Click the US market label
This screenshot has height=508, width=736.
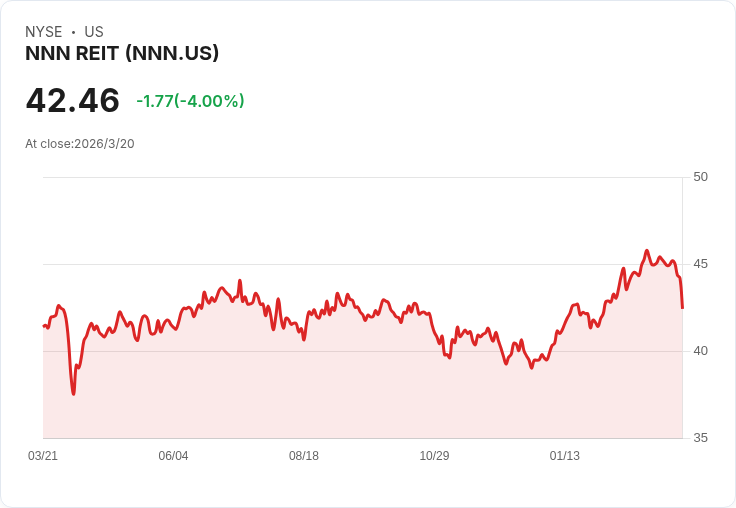(94, 32)
